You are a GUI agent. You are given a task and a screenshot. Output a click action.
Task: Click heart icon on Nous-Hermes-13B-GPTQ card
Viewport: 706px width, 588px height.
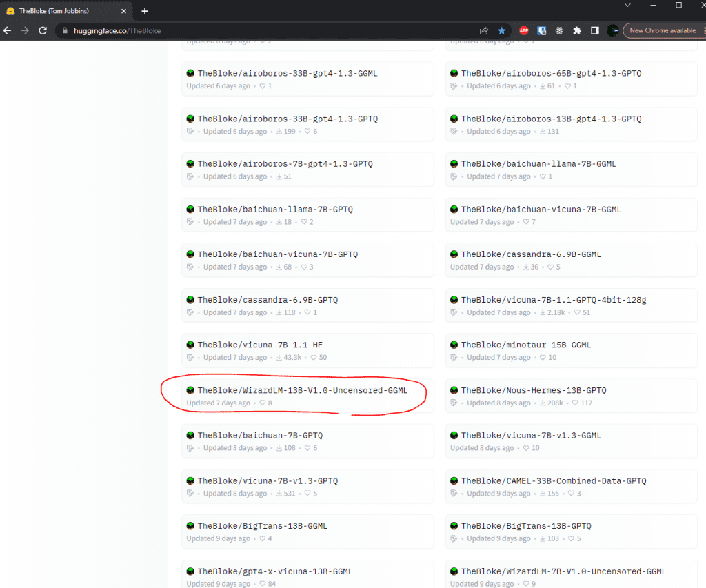(575, 403)
